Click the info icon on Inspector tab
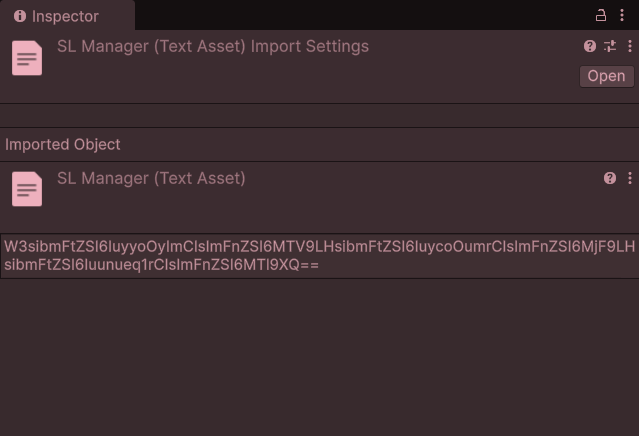 [x=20, y=16]
